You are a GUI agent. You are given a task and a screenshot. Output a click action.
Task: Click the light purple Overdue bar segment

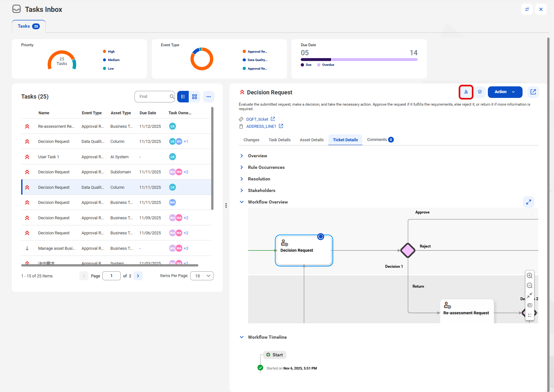[375, 60]
